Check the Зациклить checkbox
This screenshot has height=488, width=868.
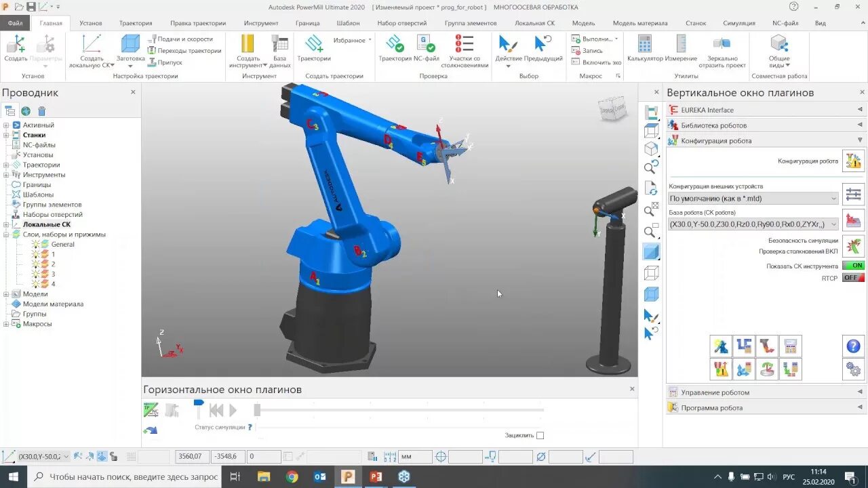tap(540, 436)
